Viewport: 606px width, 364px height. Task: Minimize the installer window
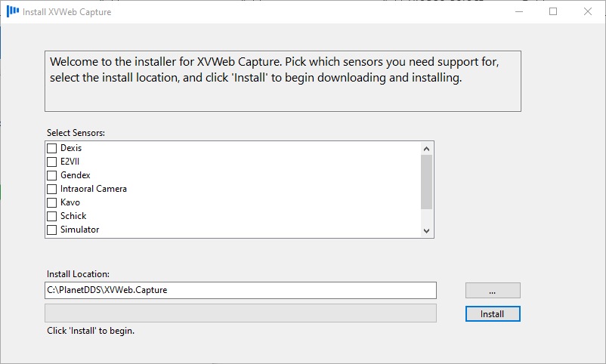click(518, 12)
